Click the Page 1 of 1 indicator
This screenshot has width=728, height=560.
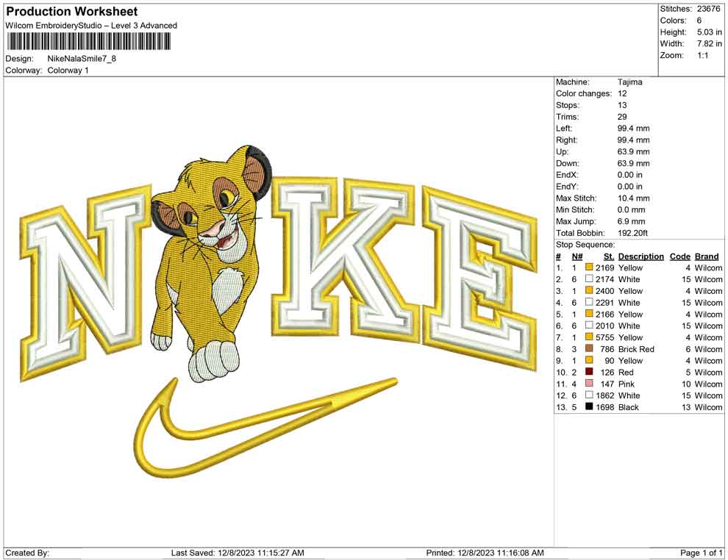701,553
